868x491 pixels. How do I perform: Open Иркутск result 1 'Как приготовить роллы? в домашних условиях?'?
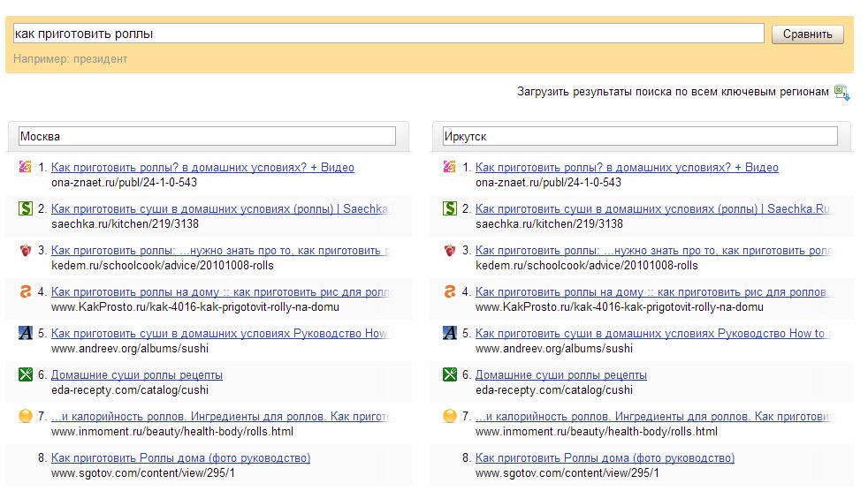(x=627, y=167)
